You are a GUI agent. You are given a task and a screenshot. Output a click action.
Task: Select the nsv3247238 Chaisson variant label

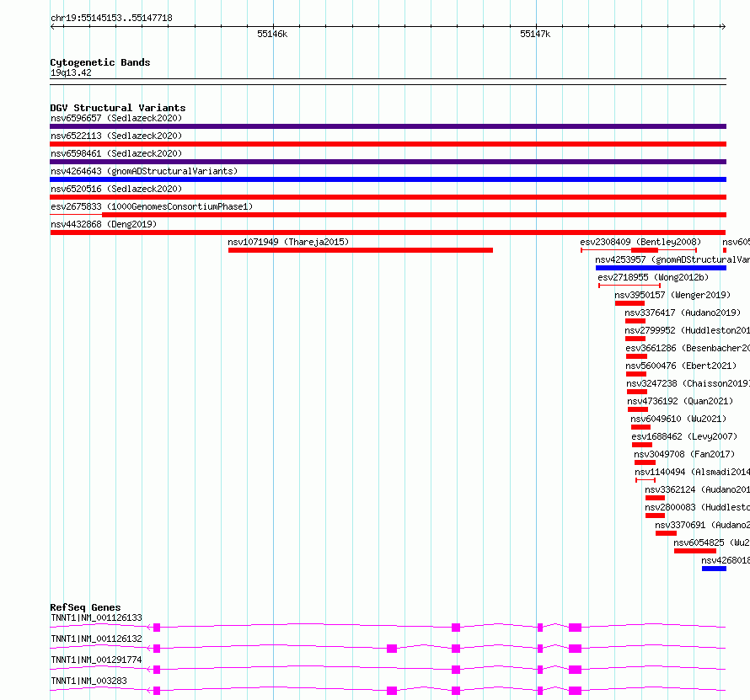pyautogui.click(x=688, y=383)
